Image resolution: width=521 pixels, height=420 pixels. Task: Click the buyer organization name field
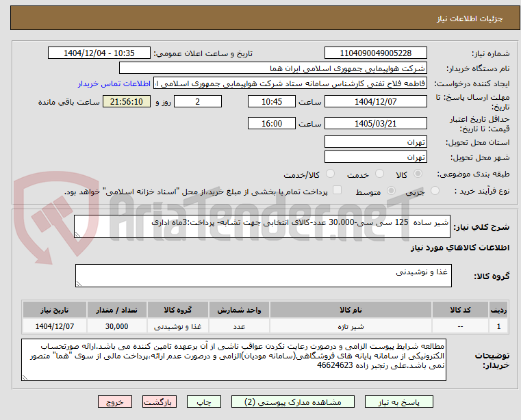272,68
